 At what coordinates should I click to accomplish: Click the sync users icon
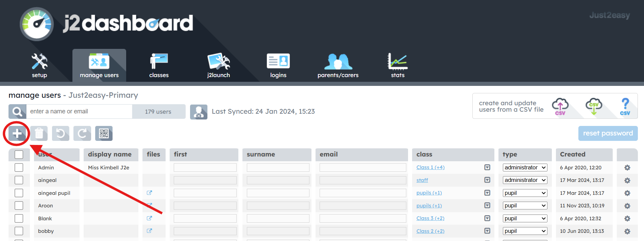pyautogui.click(x=199, y=112)
